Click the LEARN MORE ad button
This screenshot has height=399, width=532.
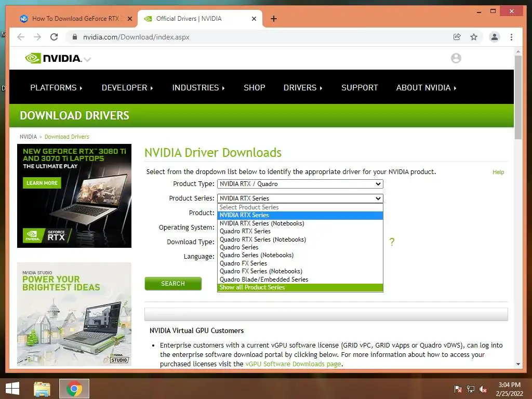coord(42,183)
